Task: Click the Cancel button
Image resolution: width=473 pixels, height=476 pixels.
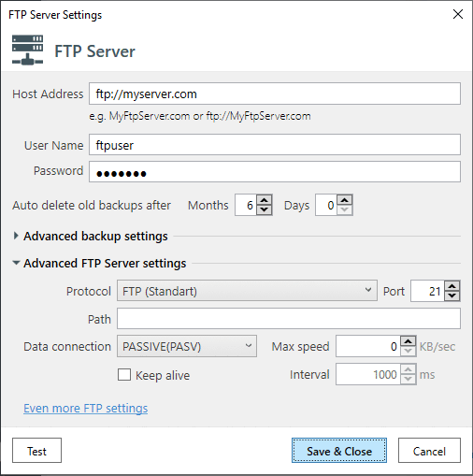Action: (429, 451)
